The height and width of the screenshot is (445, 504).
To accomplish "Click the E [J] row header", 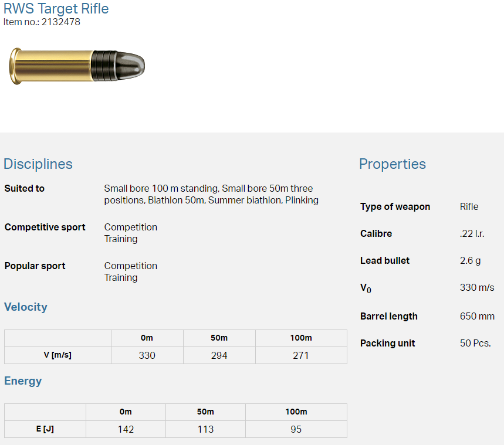I will (x=45, y=429).
